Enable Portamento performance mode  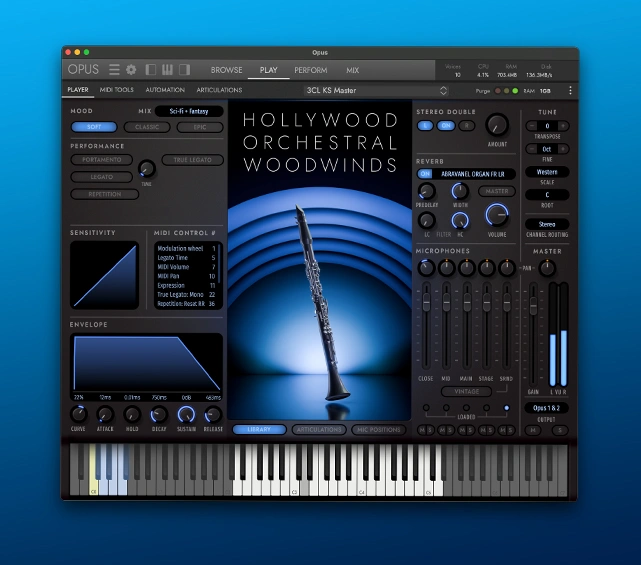(x=101, y=160)
